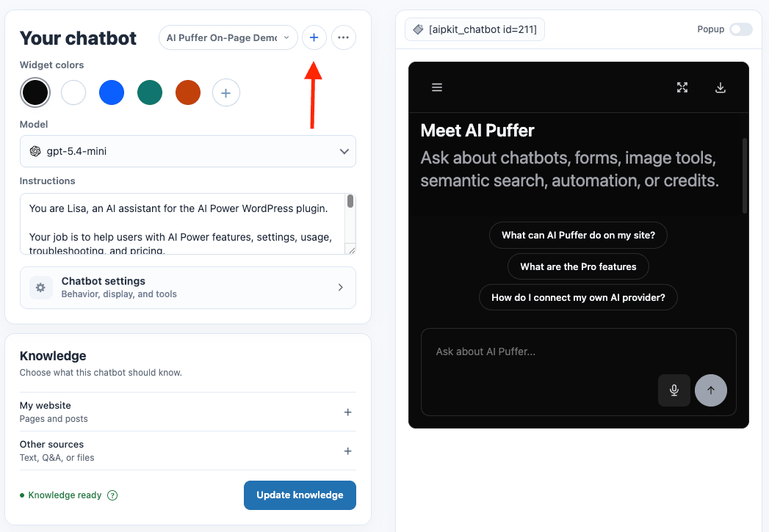Toggle the Popup switch
This screenshot has height=532, width=769.
pos(741,29)
